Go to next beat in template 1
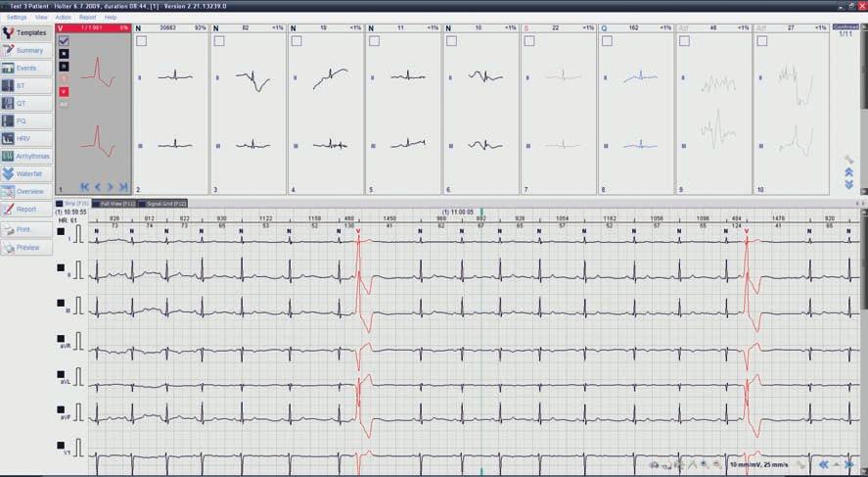Viewport: 868px width, 477px height. click(111, 187)
